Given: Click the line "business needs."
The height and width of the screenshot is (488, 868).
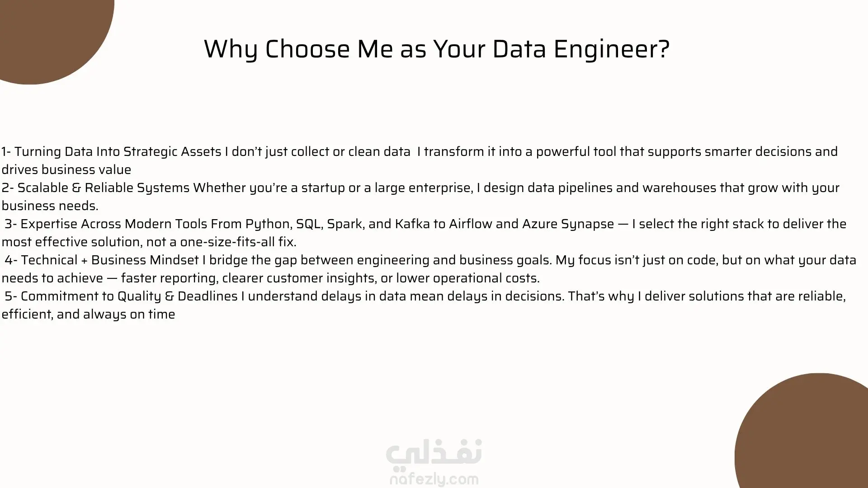Looking at the screenshot, I should tap(50, 206).
